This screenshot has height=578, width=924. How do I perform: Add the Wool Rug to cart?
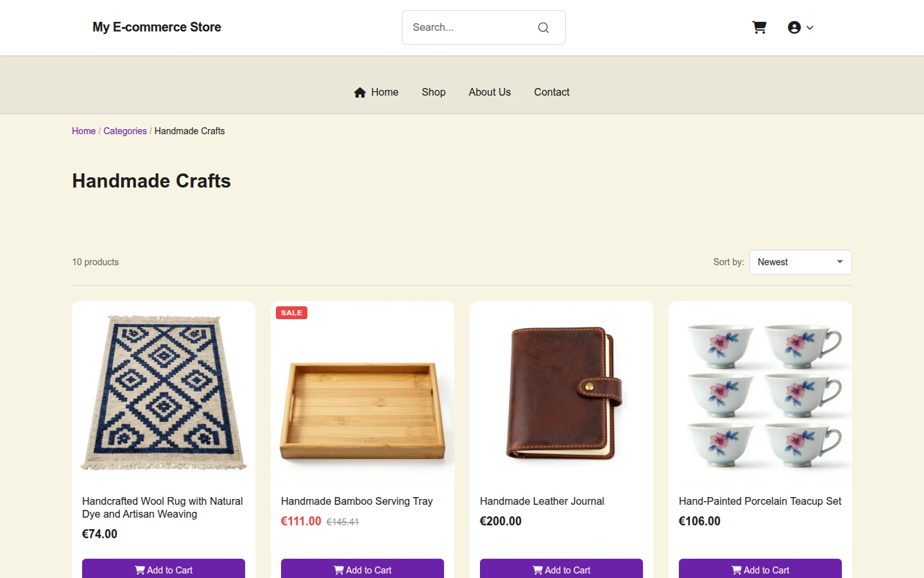tap(164, 569)
